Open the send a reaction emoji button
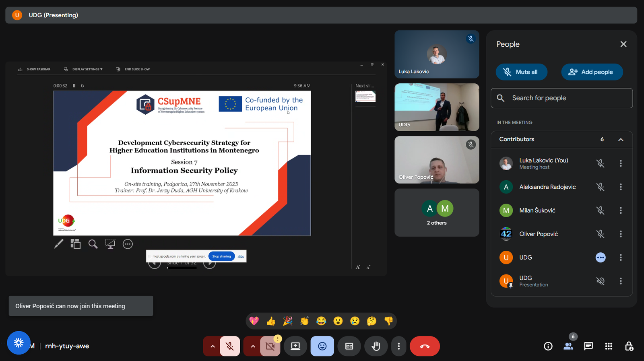Screen dimensions: 644x361 click(x=322, y=346)
